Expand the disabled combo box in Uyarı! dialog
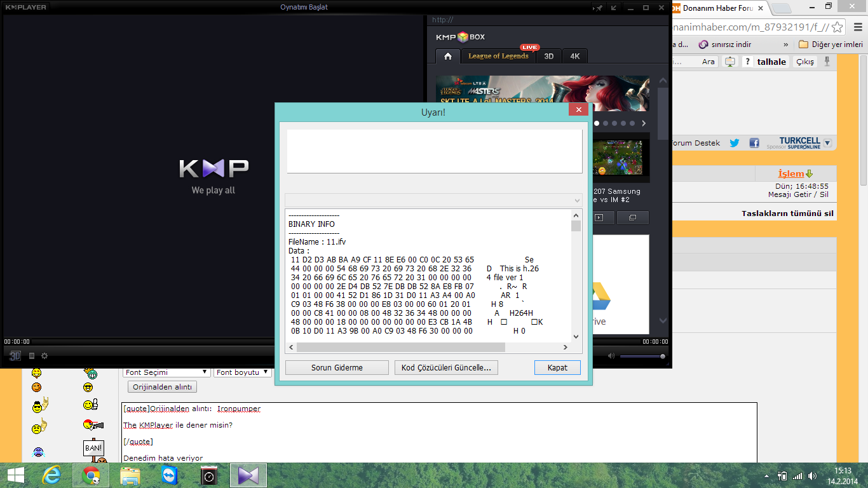The width and height of the screenshot is (868, 488). point(433,200)
